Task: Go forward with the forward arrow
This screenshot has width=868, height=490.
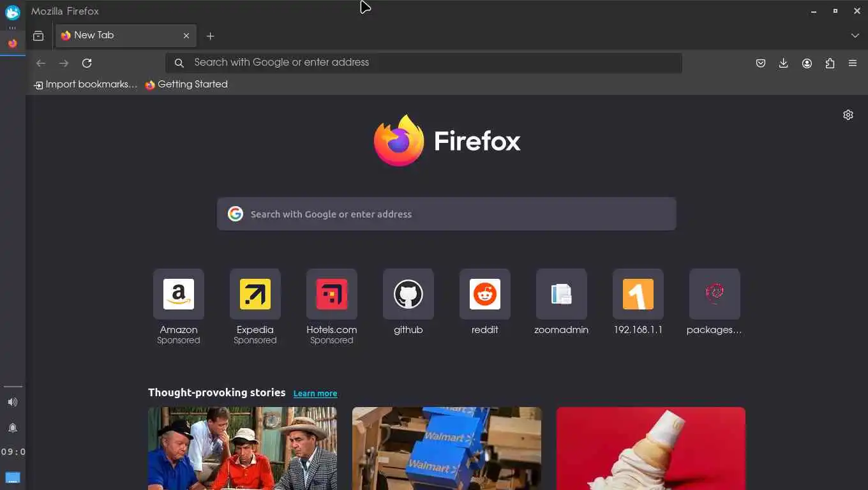Action: (x=64, y=63)
